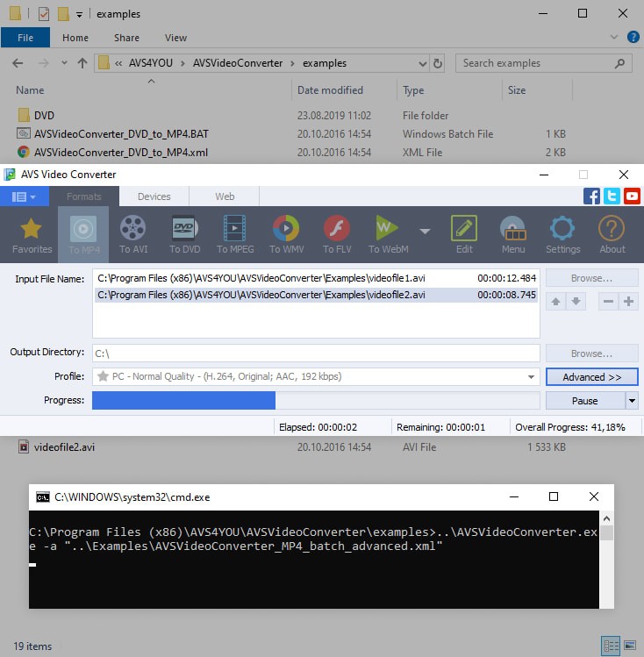Open the YouTube icon

(632, 196)
